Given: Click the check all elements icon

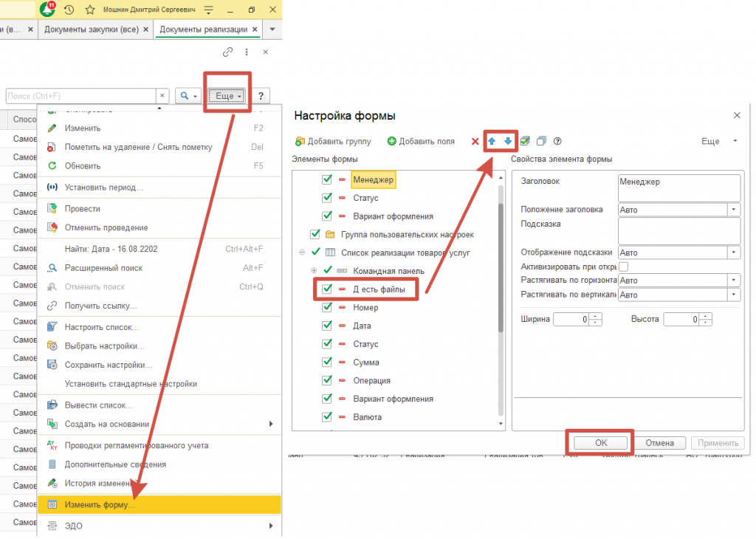Looking at the screenshot, I should 525,141.
